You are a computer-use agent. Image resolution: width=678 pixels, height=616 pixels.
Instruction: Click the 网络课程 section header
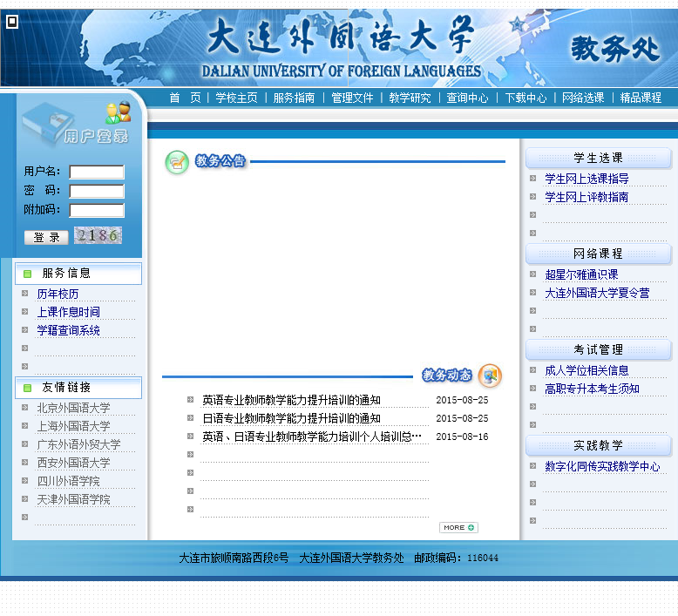pos(599,254)
